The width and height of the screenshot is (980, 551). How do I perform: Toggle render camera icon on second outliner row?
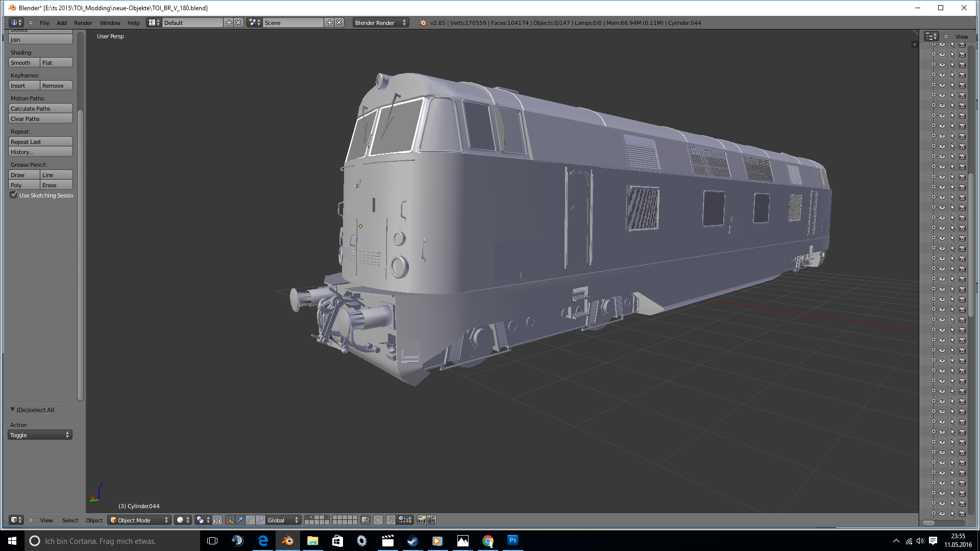(962, 55)
